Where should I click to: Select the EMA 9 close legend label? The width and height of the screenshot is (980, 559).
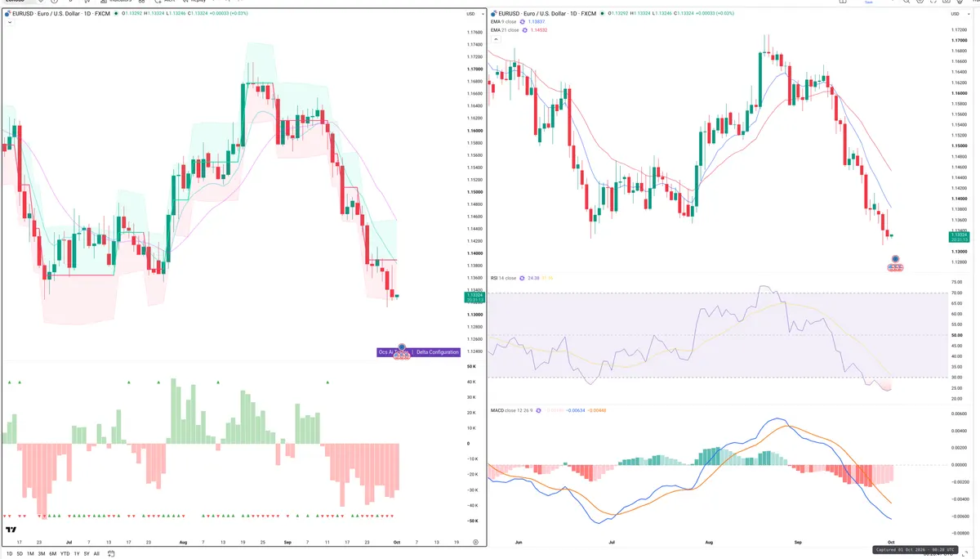click(x=503, y=21)
